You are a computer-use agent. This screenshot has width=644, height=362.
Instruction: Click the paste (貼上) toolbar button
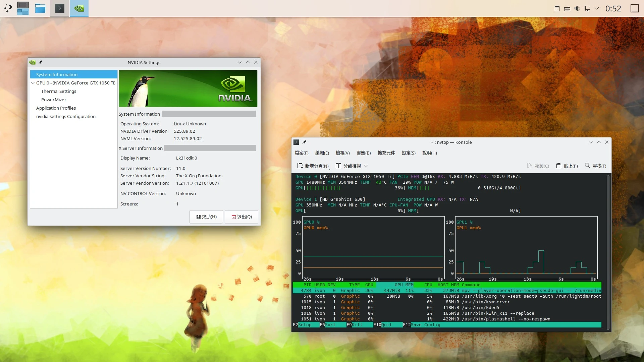pos(567,166)
